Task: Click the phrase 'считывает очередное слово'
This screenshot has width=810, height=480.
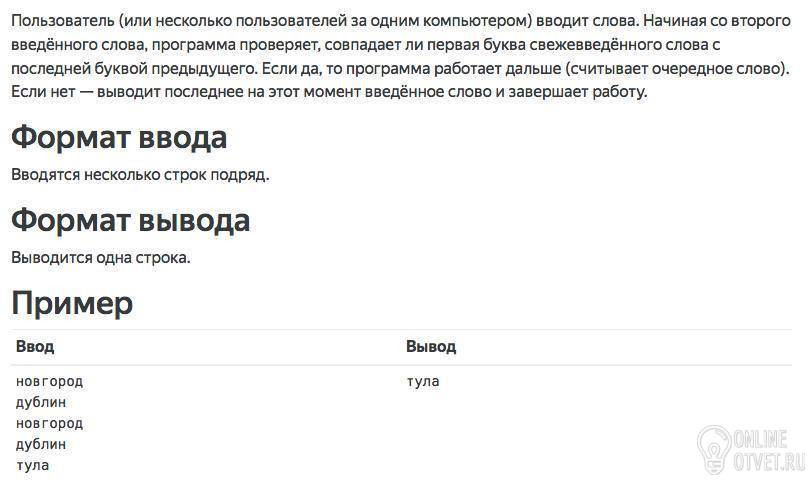Action: (x=674, y=69)
